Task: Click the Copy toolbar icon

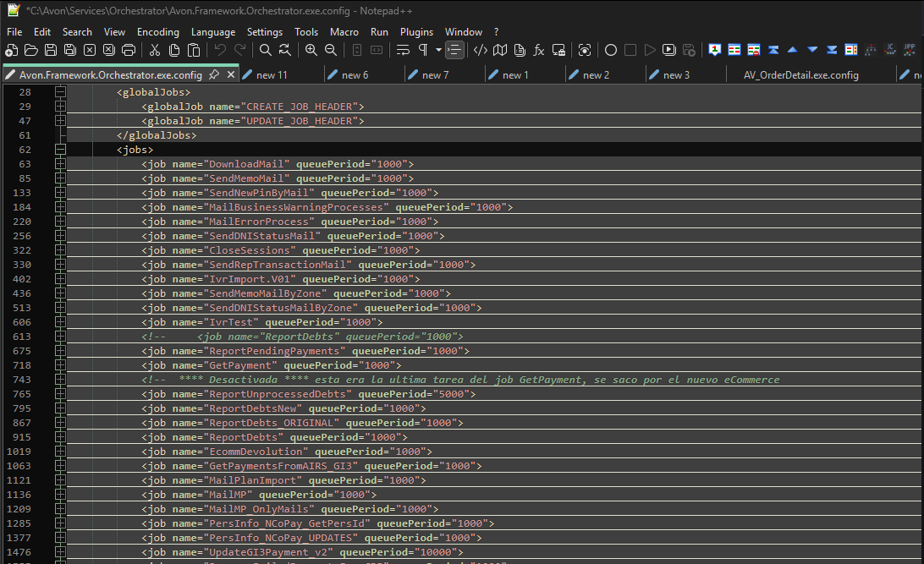Action: [173, 50]
